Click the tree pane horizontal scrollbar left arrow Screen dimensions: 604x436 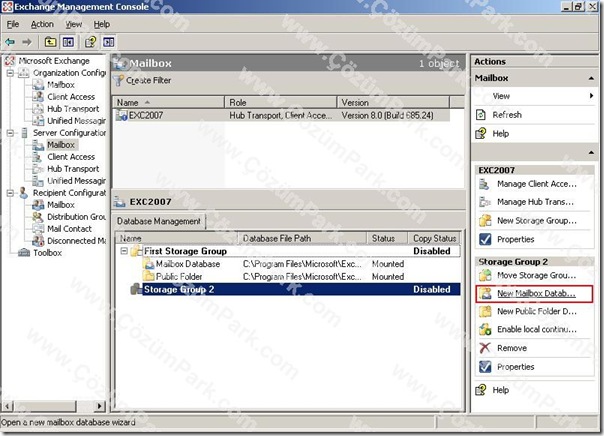pyautogui.click(x=8, y=406)
